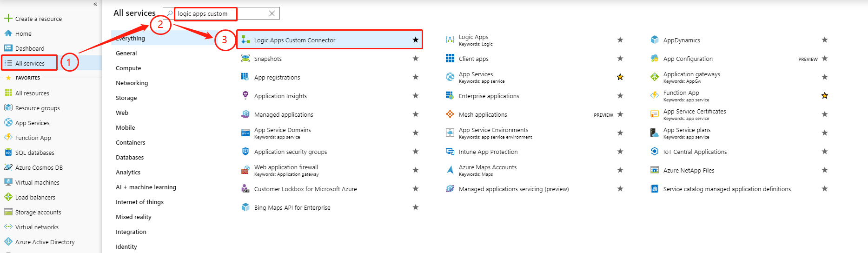Image resolution: width=868 pixels, height=253 pixels.
Task: Click the AppDynamics cube icon
Action: point(655,40)
